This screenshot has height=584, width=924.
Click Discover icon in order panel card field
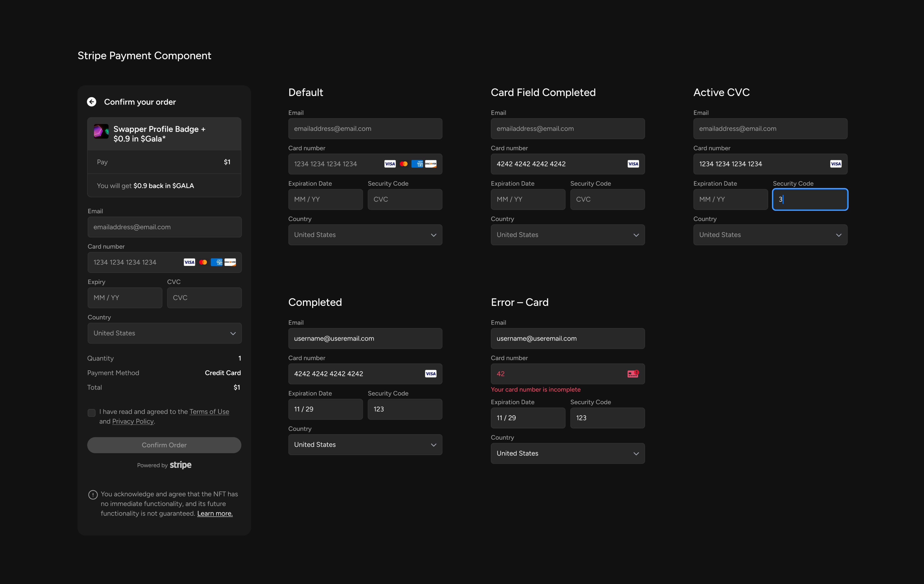230,263
